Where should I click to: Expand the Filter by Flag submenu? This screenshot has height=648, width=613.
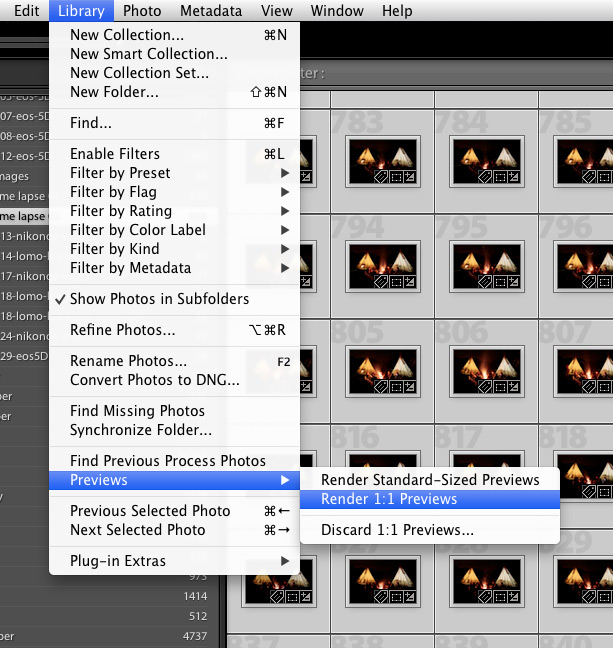coord(174,192)
